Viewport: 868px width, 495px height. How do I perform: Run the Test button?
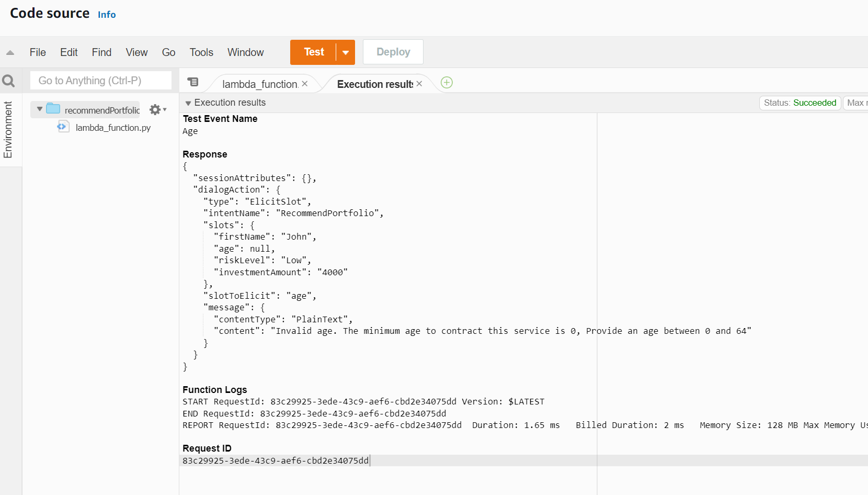pos(313,52)
